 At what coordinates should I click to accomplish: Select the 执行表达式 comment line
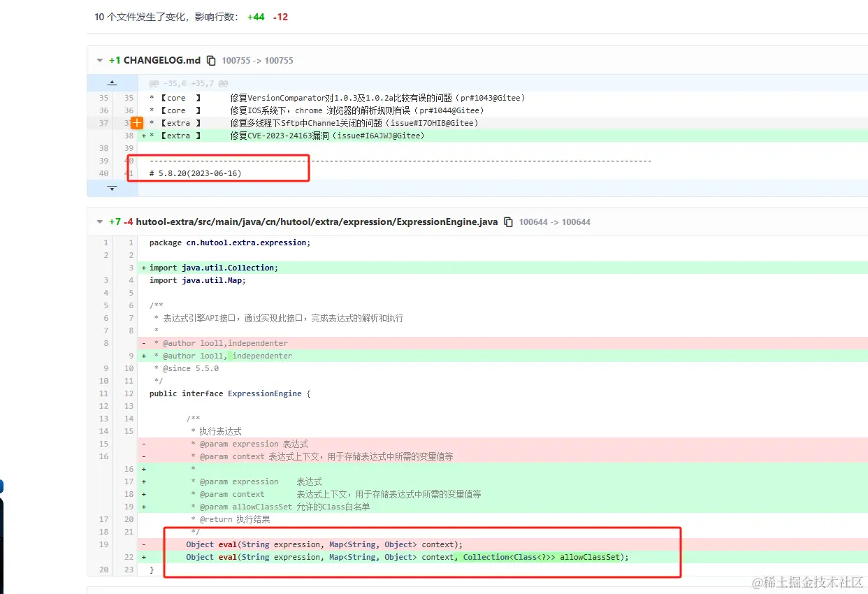(216, 431)
